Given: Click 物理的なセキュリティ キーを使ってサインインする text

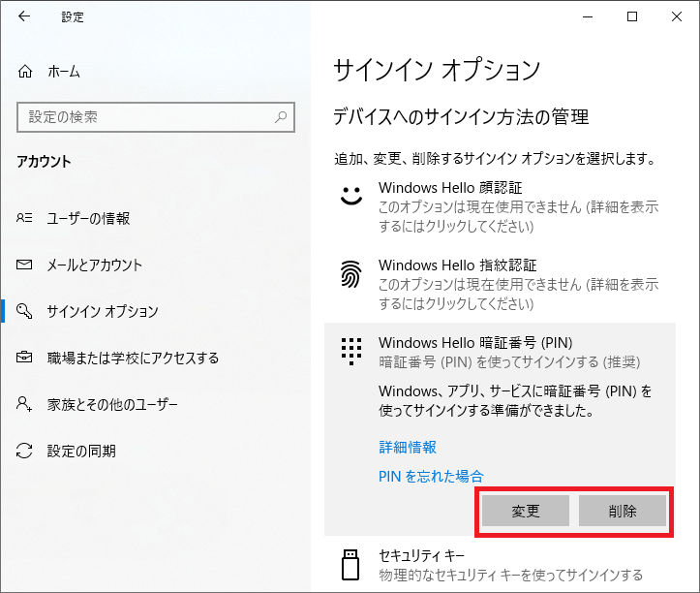Looking at the screenshot, I should tap(510, 575).
